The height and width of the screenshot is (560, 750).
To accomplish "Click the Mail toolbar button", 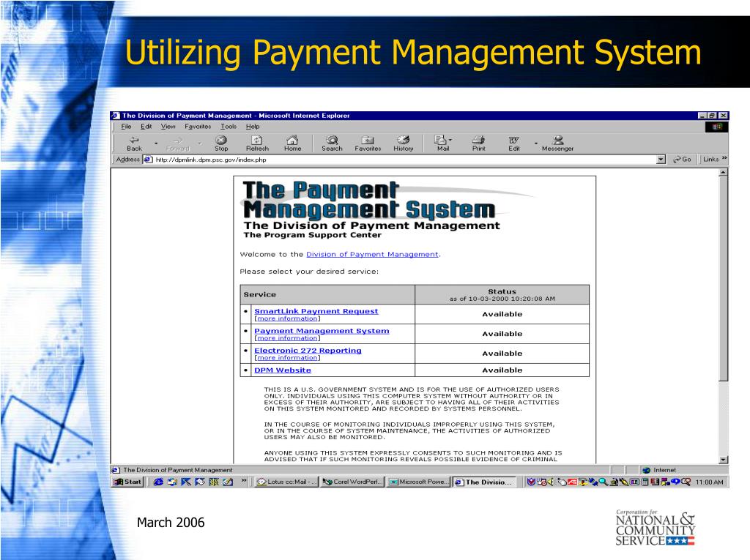I will [x=443, y=143].
